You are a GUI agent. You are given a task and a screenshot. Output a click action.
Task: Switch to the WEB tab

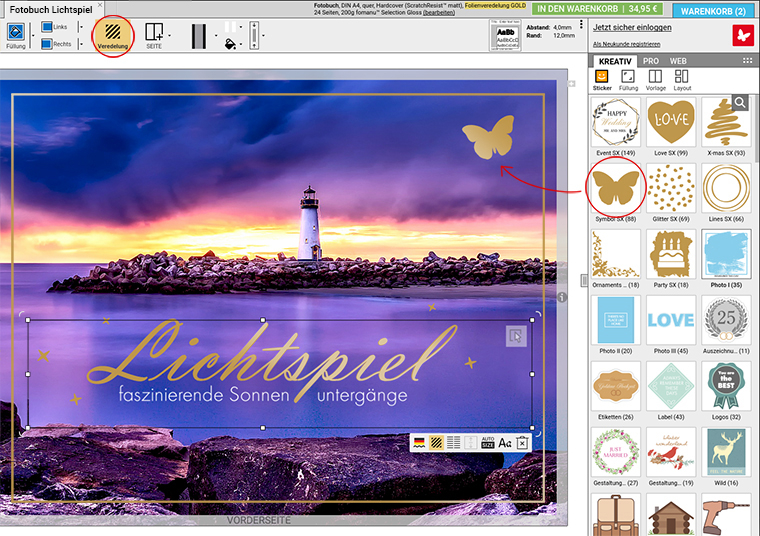(x=678, y=61)
